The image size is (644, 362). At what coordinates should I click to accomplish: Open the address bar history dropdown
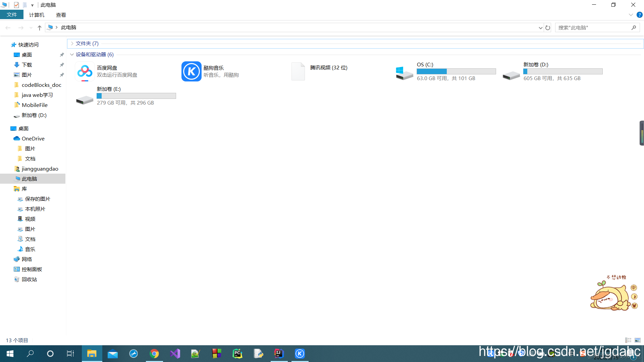540,28
